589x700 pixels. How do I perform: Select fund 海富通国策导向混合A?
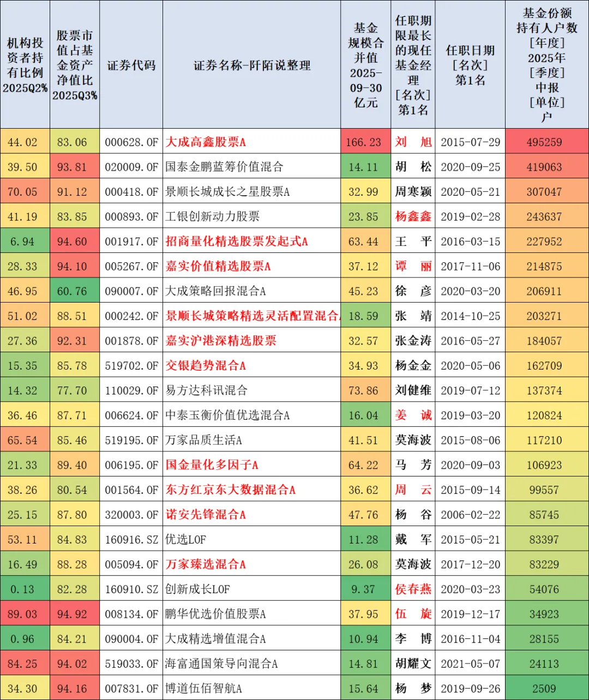tap(222, 664)
